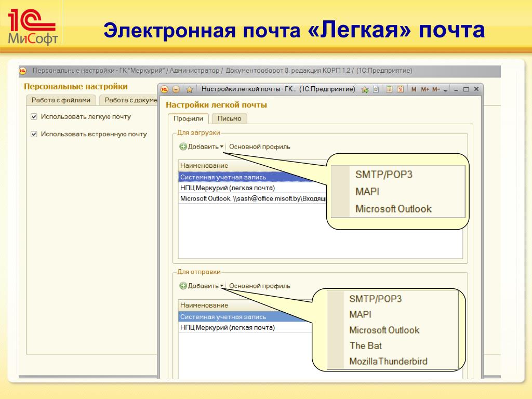Close the Настройки легкой почты dialog
The image size is (532, 399).
476,89
